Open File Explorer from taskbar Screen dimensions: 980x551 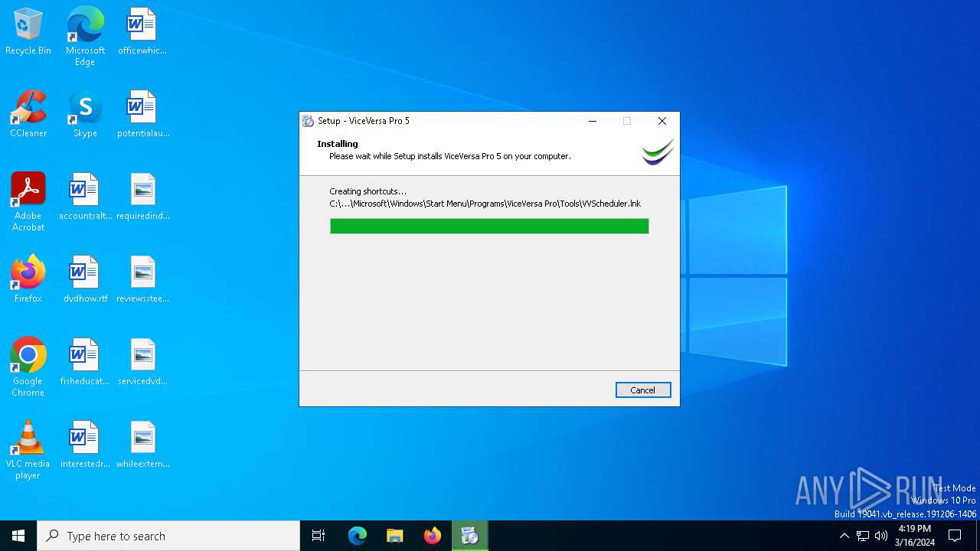(x=395, y=536)
